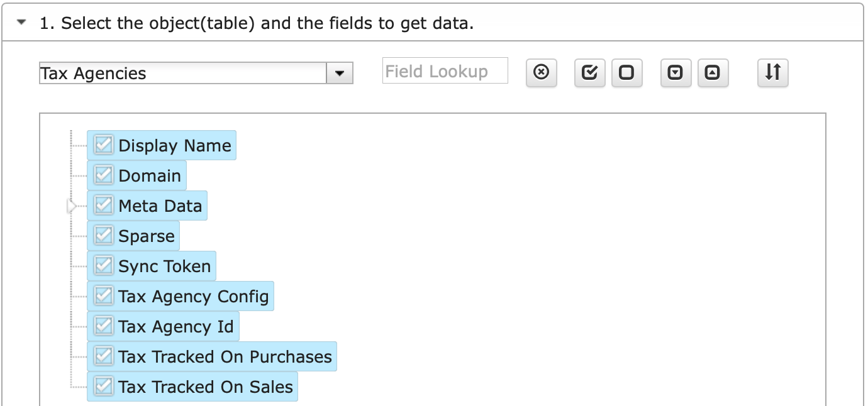Open the Tax Agencies object dropdown
868x406 pixels.
(x=340, y=74)
